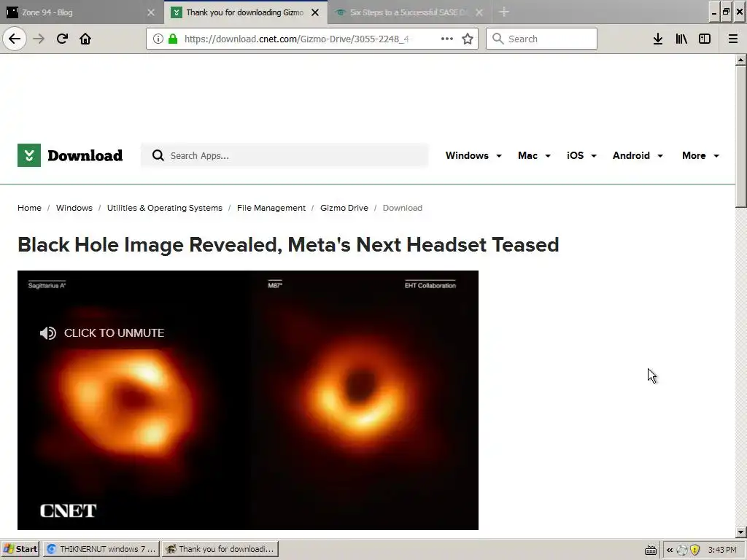Unmute the video via speaker icon
Image resolution: width=747 pixels, height=560 pixels.
47,332
